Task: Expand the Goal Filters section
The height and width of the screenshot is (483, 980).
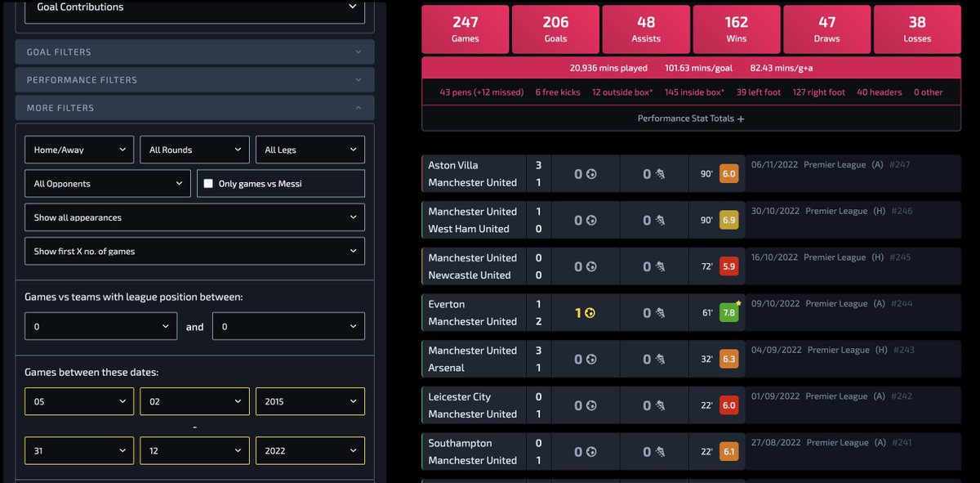Action: click(x=194, y=52)
